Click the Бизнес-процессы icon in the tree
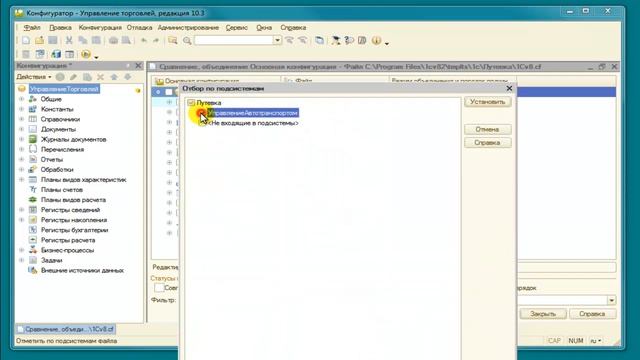This screenshot has height=360, width=640. click(x=33, y=250)
